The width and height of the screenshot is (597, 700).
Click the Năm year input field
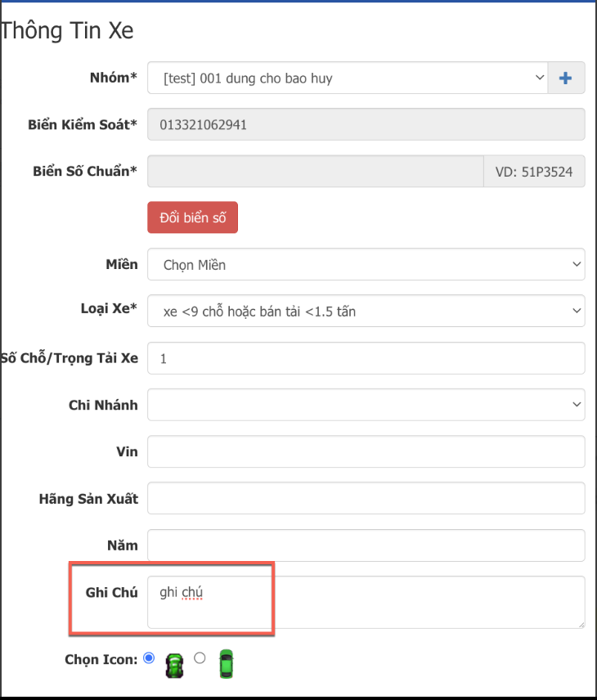366,545
